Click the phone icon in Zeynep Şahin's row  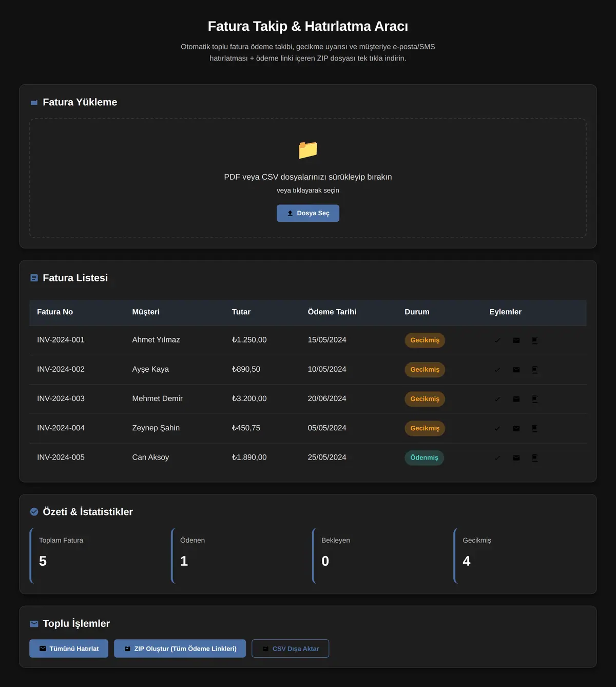[535, 428]
